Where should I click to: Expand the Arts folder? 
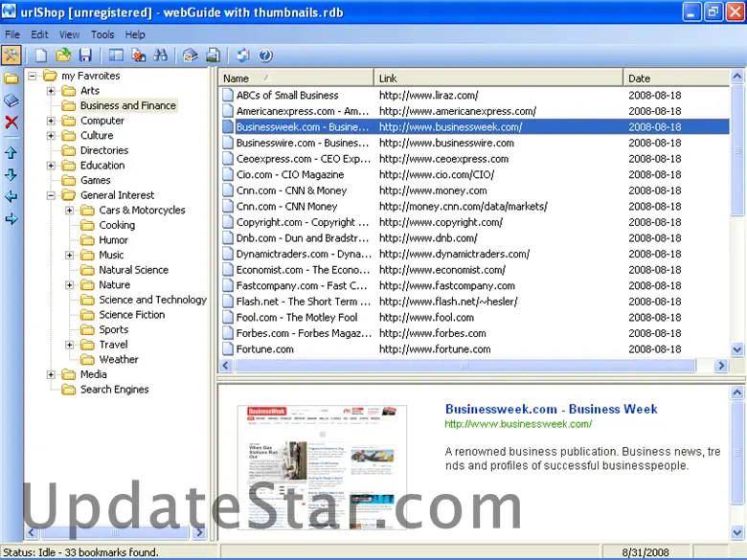click(51, 91)
